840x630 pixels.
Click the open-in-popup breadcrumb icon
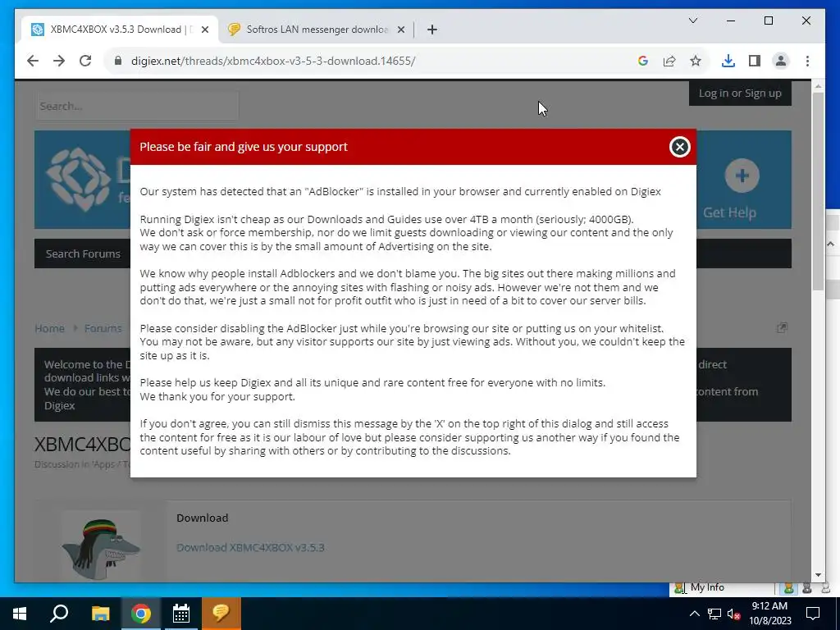782,328
